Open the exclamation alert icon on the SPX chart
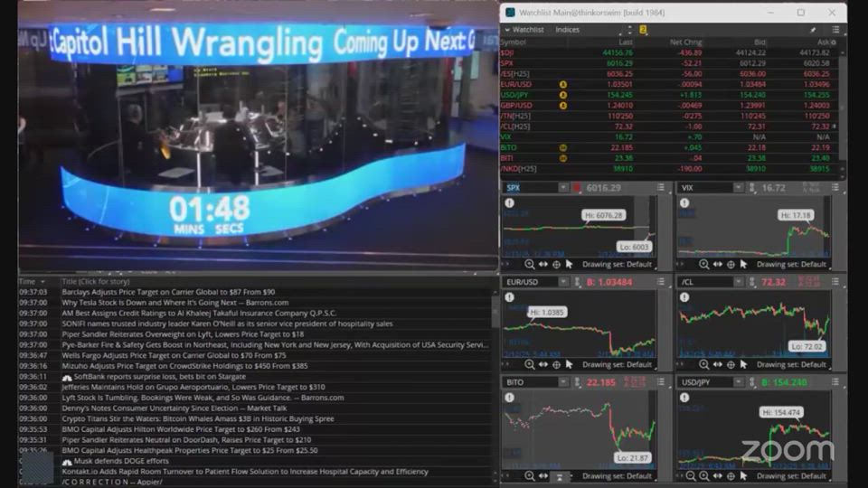 coord(510,203)
